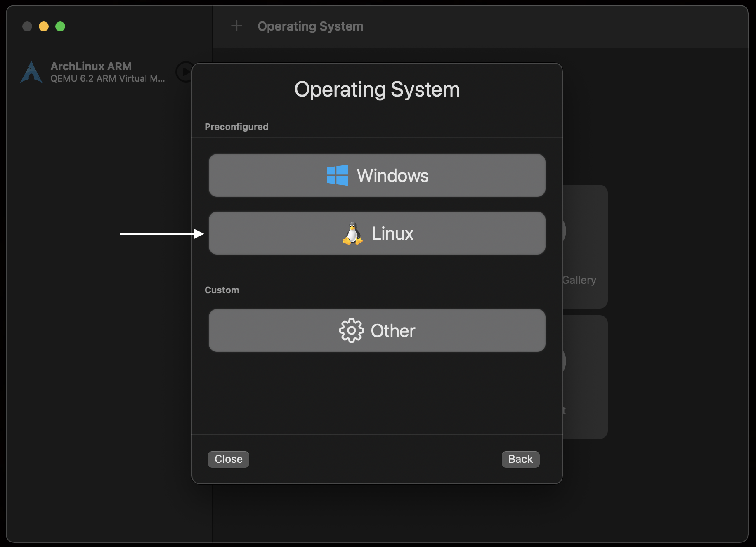Click the Custom section label
The height and width of the screenshot is (547, 756).
point(222,290)
